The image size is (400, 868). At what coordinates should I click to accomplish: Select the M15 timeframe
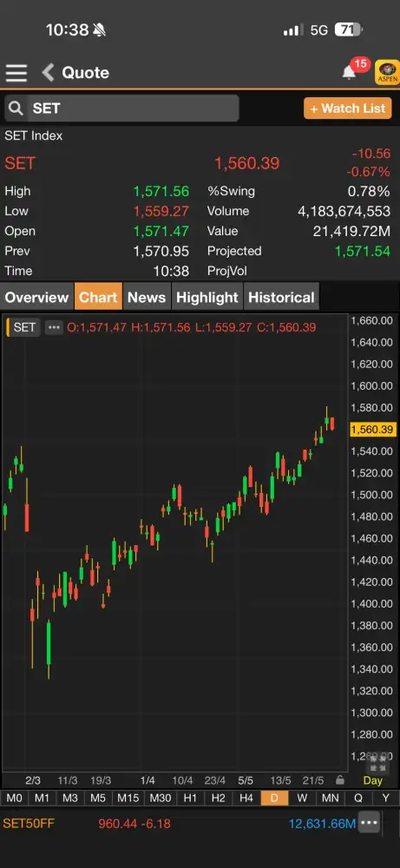point(128,798)
